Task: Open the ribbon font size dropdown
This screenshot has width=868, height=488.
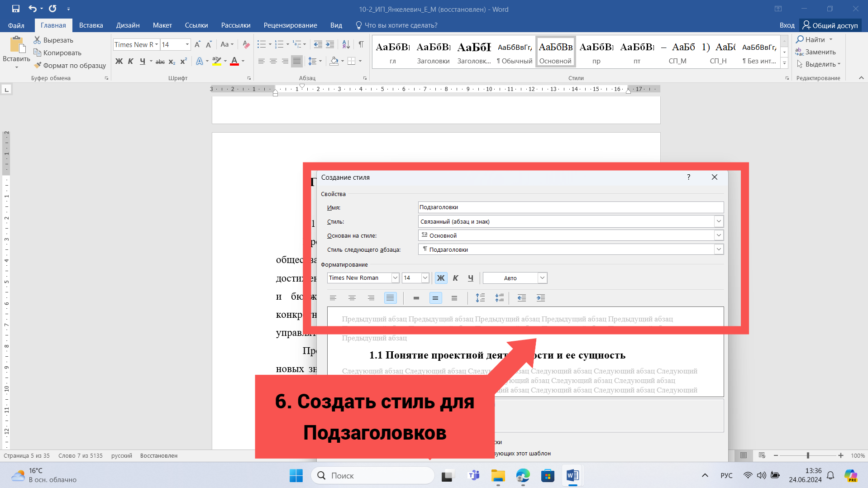Action: tap(187, 44)
